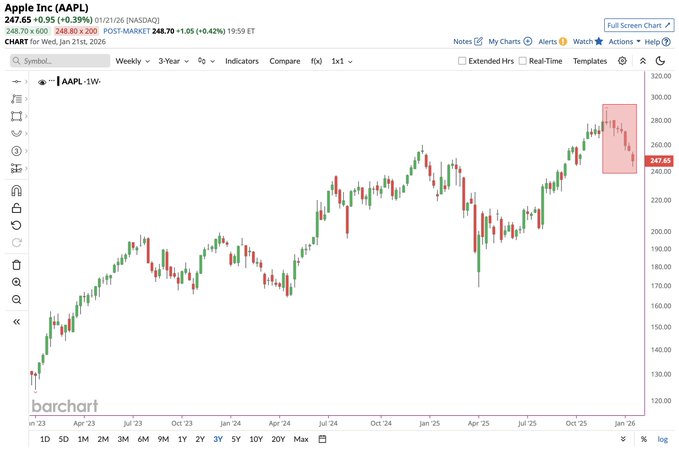This screenshot has height=450, width=679.
Task: Switch to the 1M time range
Action: pyautogui.click(x=83, y=439)
